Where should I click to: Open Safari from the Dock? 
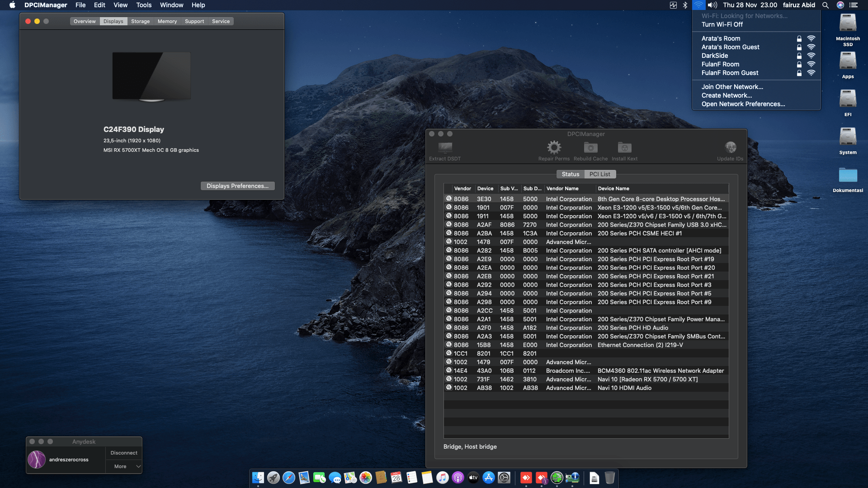coord(288,478)
